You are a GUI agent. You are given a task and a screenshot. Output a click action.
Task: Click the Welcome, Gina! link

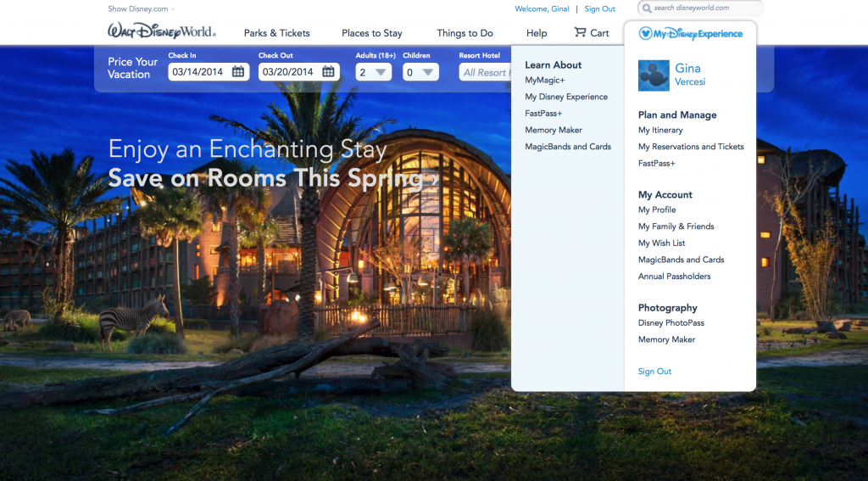[542, 8]
